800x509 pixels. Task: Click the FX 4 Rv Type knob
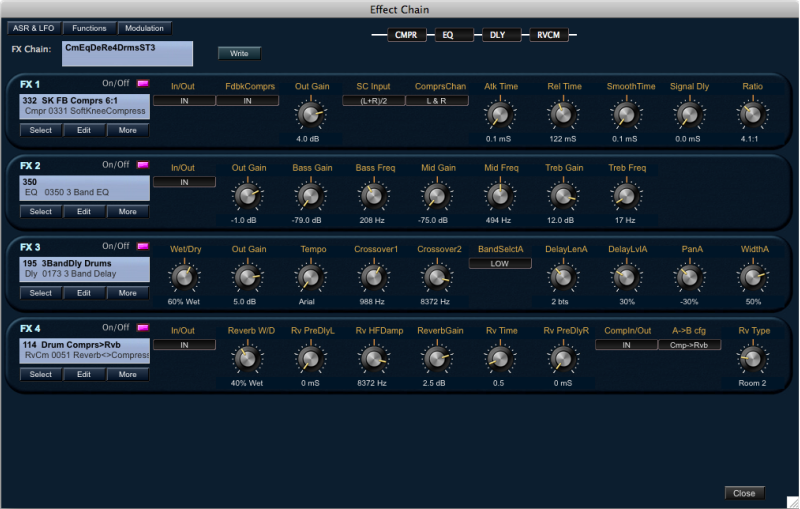(x=752, y=359)
